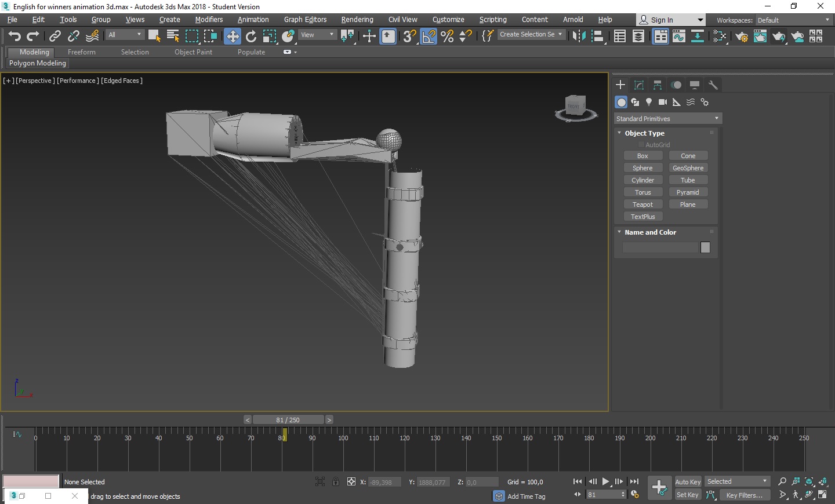
Task: Open the Rendered Frame Window icon
Action: point(760,36)
